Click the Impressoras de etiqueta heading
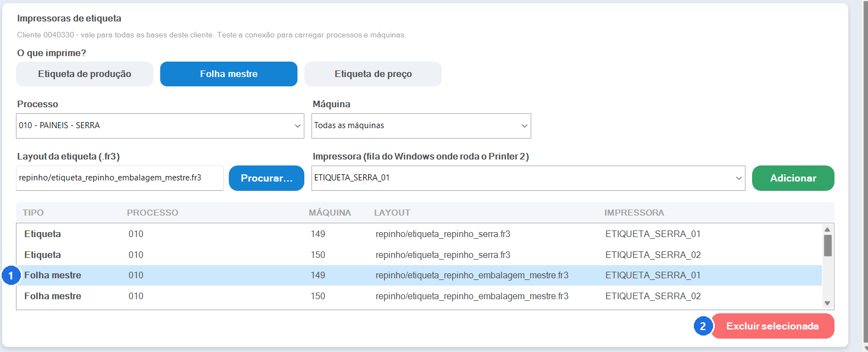 point(69,18)
